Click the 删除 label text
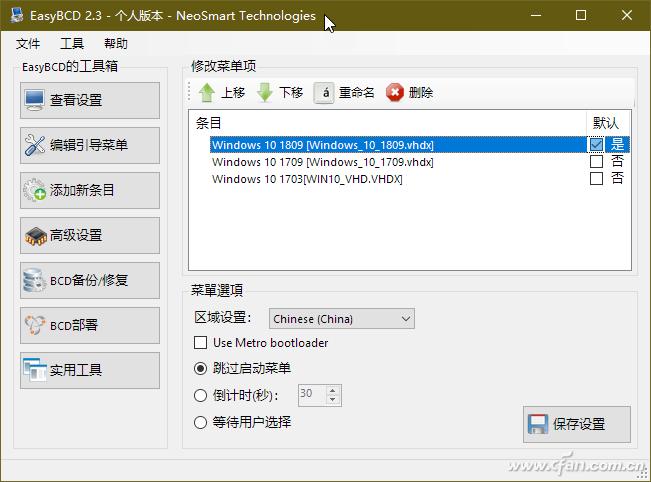Image resolution: width=651 pixels, height=482 pixels. [x=421, y=92]
